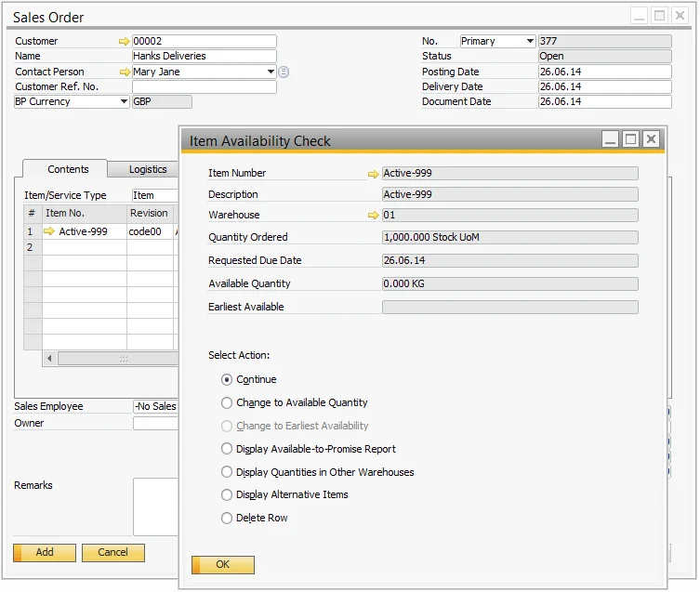Select the Delete Row option

227,519
